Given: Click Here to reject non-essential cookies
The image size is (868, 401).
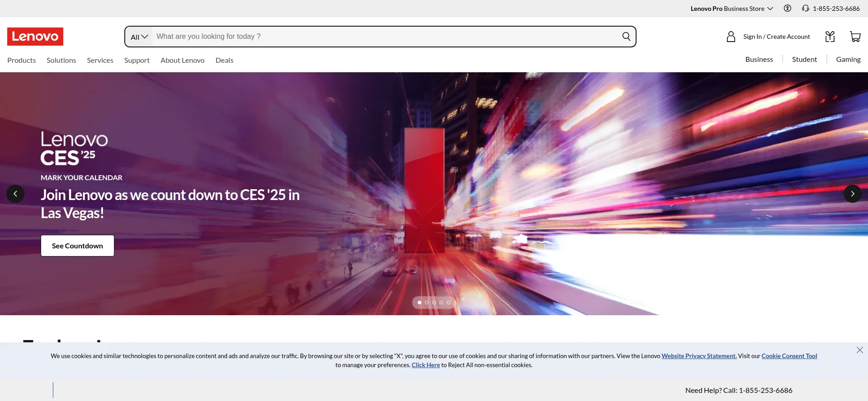Looking at the screenshot, I should point(425,365).
